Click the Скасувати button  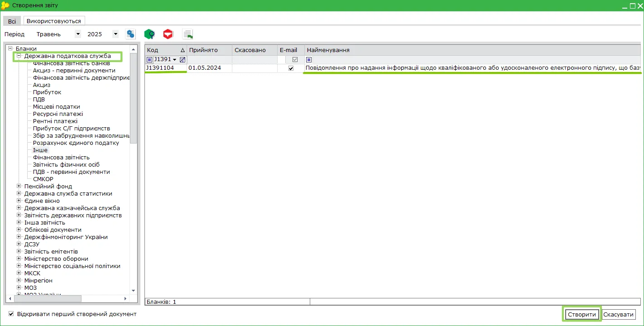coord(619,314)
